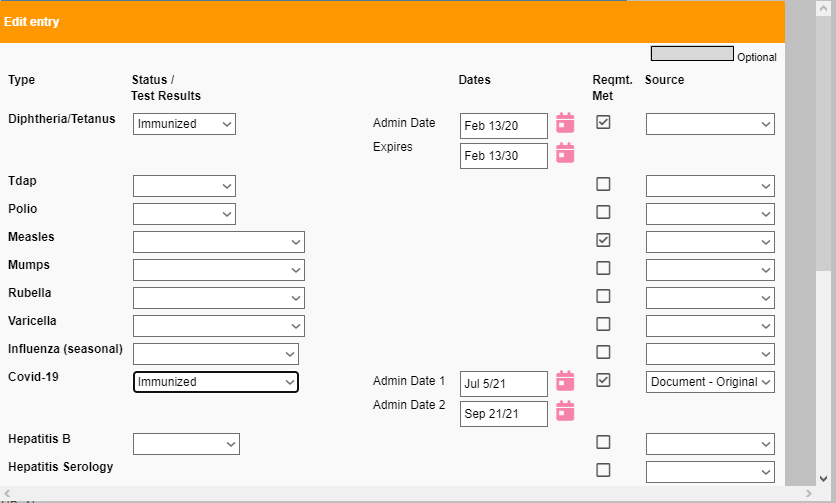The height and width of the screenshot is (503, 836).
Task: Check Hepatitis Serology Reqmt. Met checkbox
Action: tap(603, 470)
